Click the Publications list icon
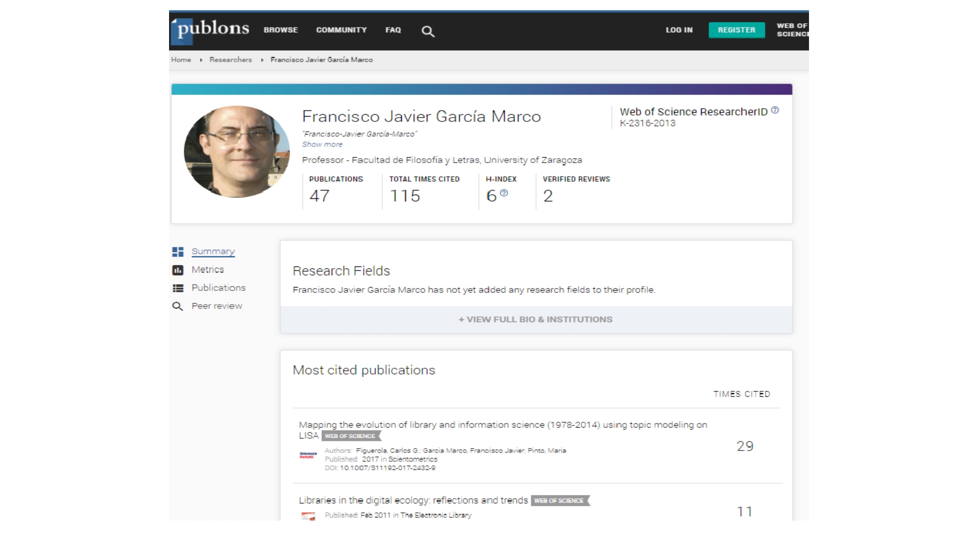980x551 pixels. 178,288
